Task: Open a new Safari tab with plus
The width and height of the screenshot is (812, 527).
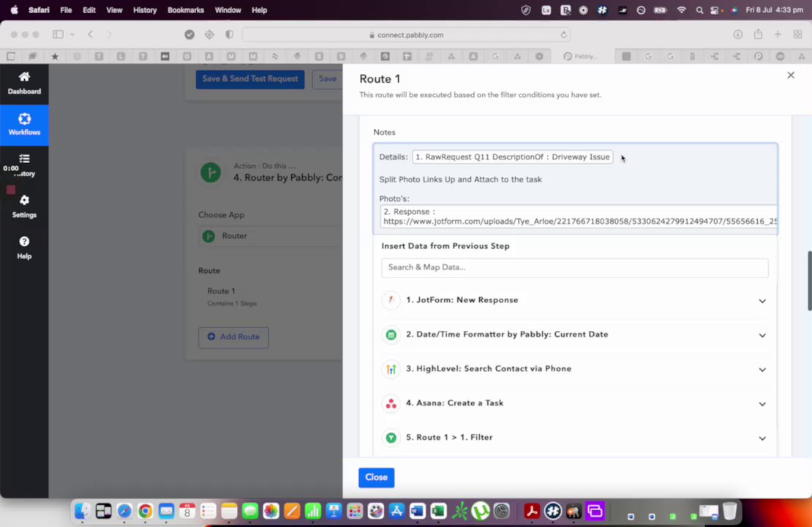Action: [778, 34]
